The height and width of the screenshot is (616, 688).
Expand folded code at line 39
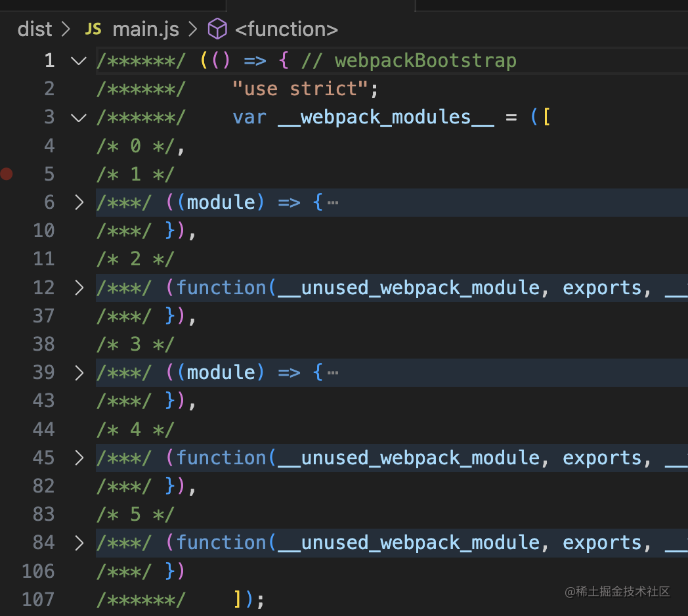pos(79,373)
